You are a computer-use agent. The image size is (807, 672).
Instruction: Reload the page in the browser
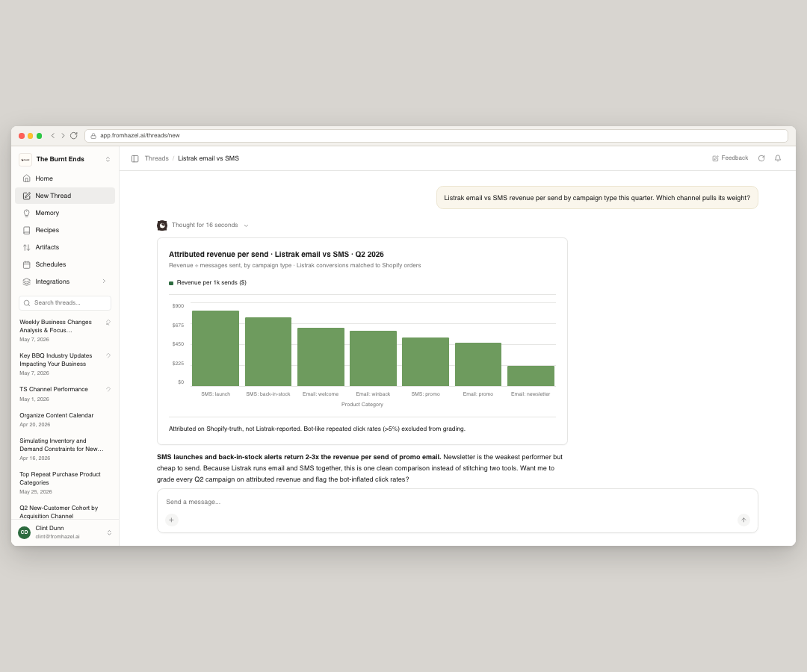point(73,136)
